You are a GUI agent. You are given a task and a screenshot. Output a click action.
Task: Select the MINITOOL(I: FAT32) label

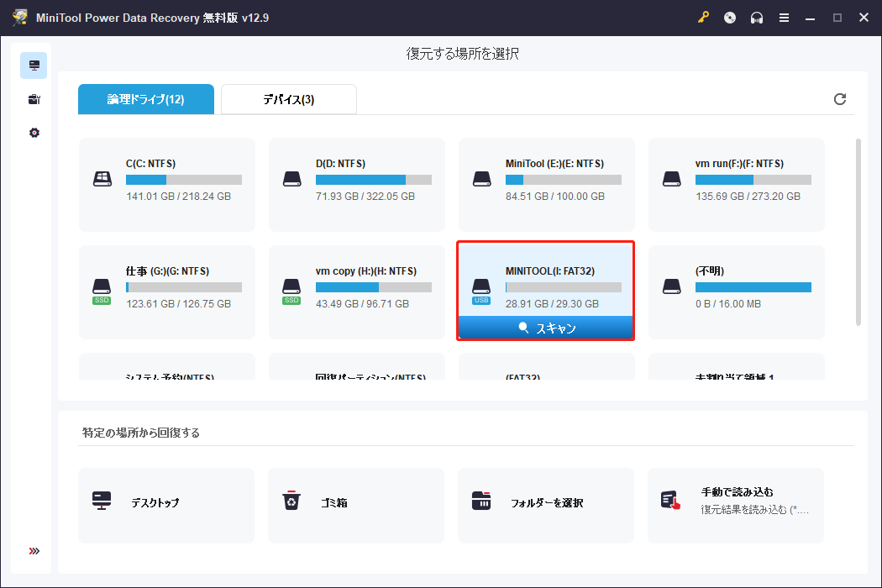pos(550,271)
